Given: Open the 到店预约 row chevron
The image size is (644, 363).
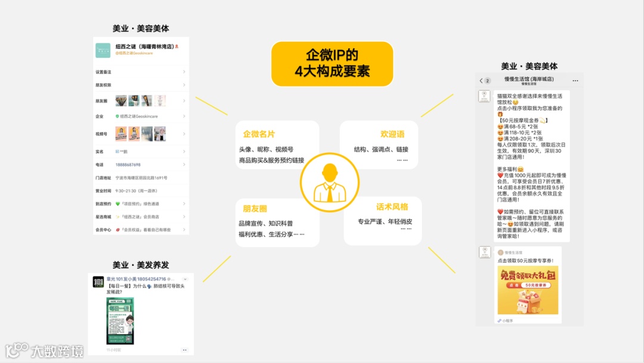Looking at the screenshot, I should point(184,204).
